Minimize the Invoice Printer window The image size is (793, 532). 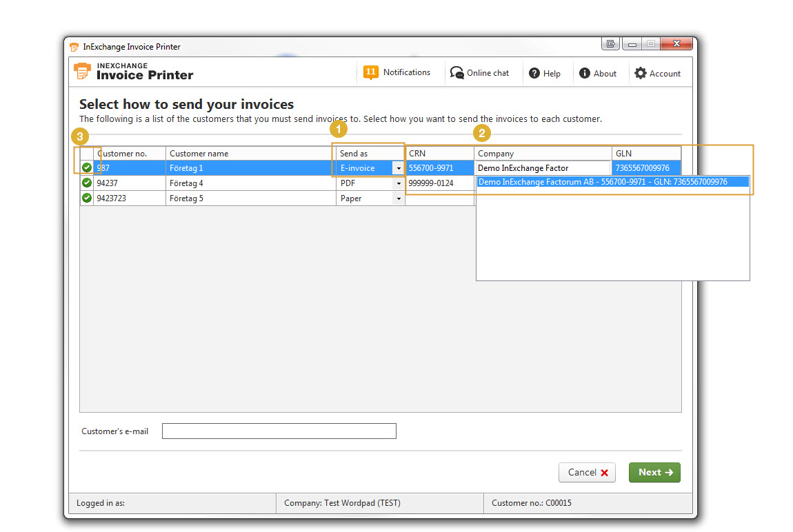point(632,44)
